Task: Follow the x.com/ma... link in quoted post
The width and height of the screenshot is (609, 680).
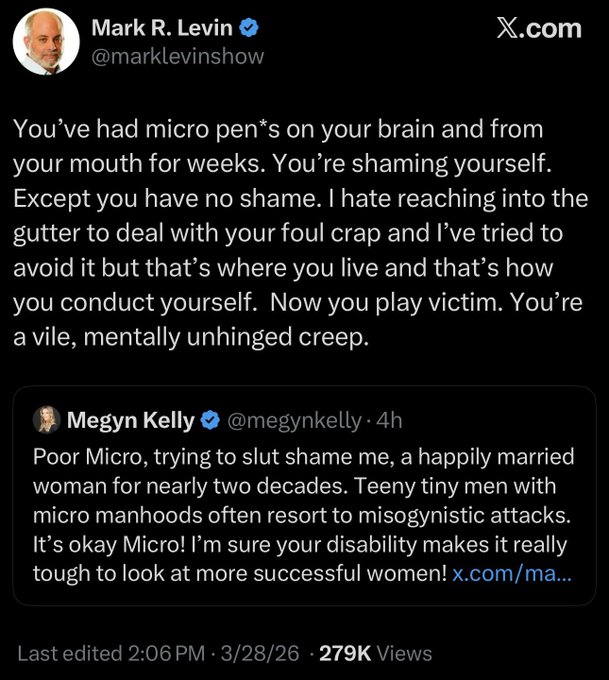Action: (x=512, y=574)
